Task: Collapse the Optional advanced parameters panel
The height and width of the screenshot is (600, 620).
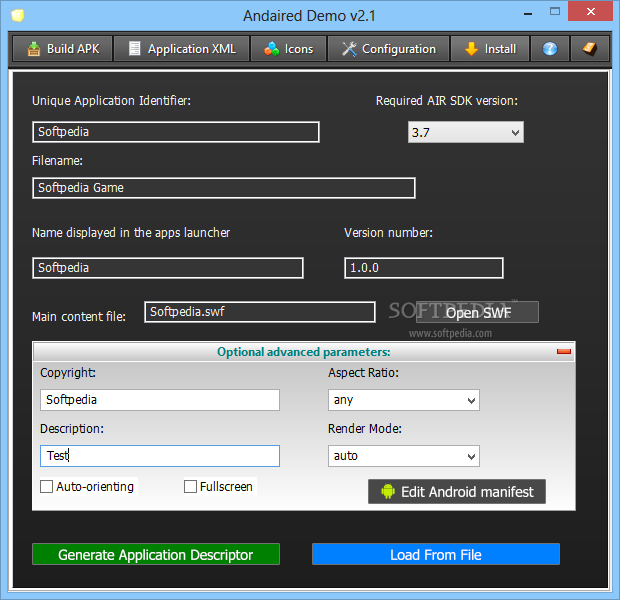Action: pos(563,352)
